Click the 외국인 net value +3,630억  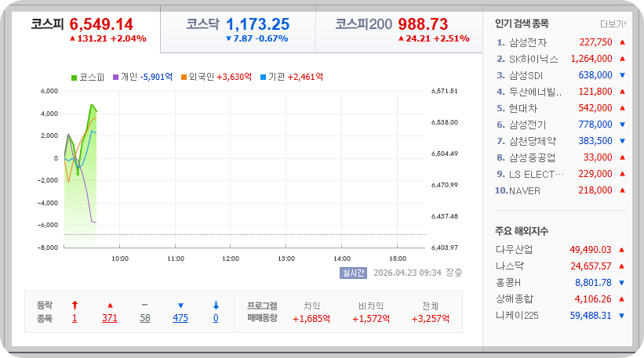point(234,77)
